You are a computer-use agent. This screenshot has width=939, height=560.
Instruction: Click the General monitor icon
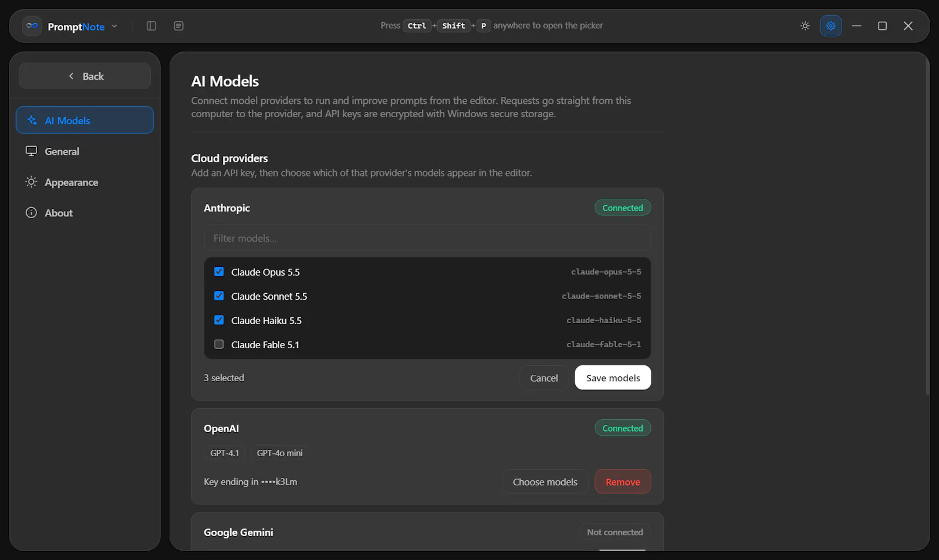click(31, 151)
